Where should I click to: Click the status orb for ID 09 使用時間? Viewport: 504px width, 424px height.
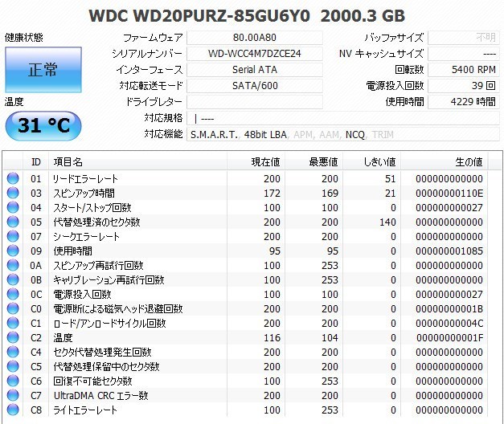tap(13, 251)
